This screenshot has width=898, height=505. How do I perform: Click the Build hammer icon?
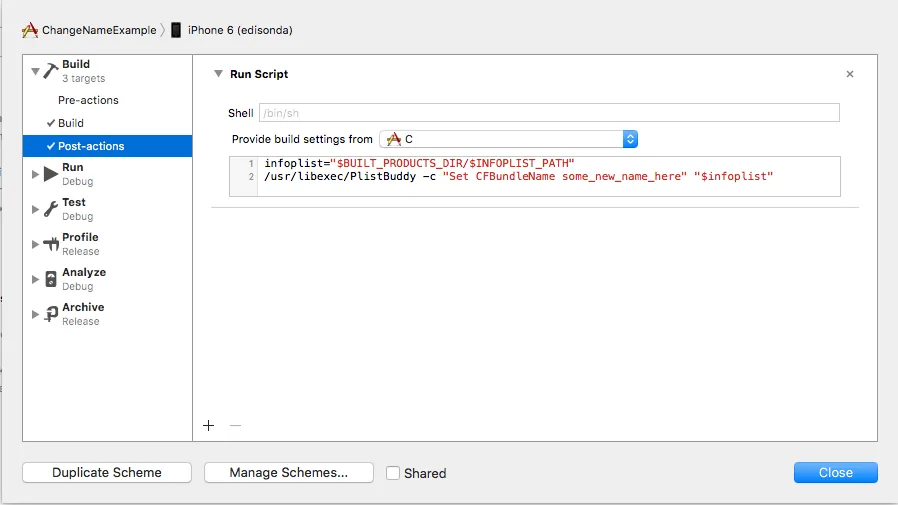point(51,71)
